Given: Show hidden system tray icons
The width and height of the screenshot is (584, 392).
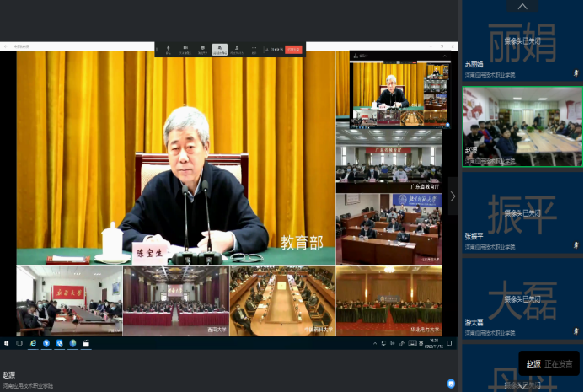Looking at the screenshot, I should [376, 343].
